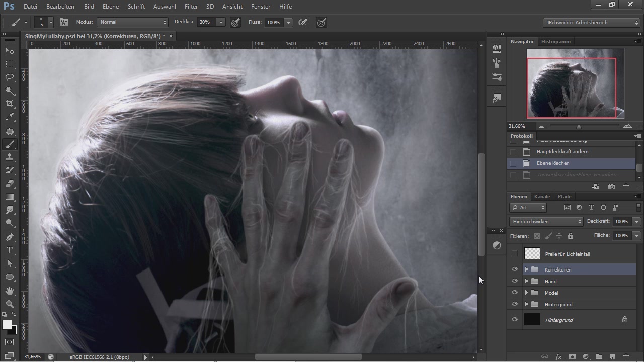Lock transparent pixels in Fixieren row
This screenshot has height=362, width=644.
tap(537, 236)
